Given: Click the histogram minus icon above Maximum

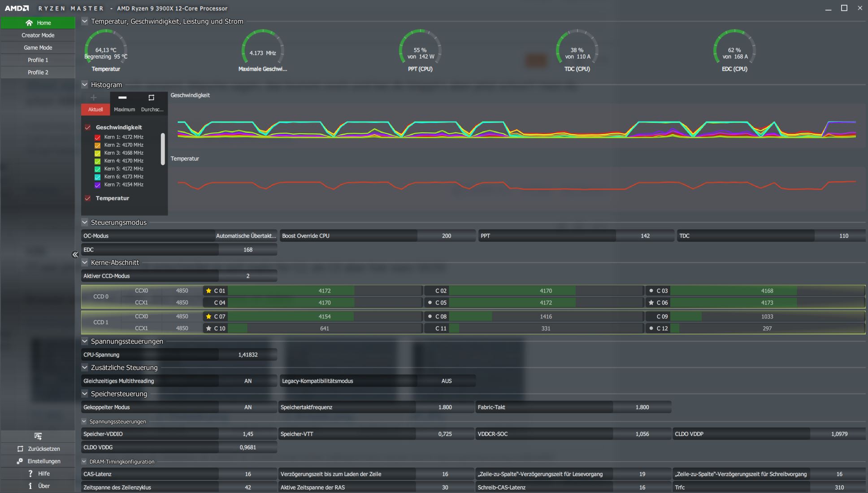Looking at the screenshot, I should 122,97.
